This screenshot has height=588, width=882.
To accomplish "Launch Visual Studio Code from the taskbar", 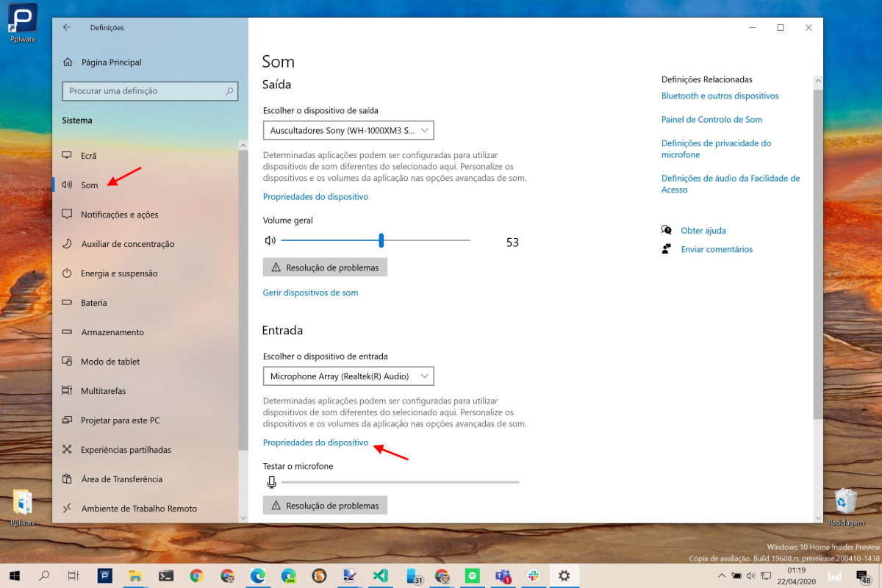I will pos(380,576).
